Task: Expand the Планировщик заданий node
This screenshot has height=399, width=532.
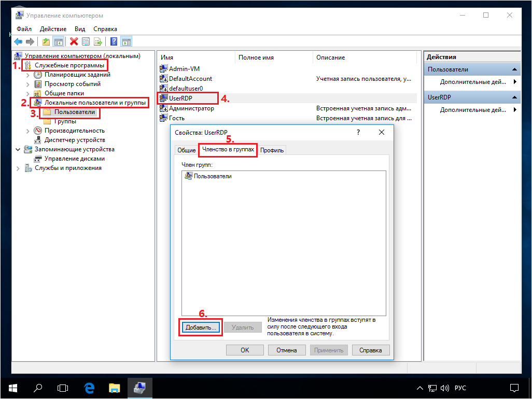Action: point(28,75)
